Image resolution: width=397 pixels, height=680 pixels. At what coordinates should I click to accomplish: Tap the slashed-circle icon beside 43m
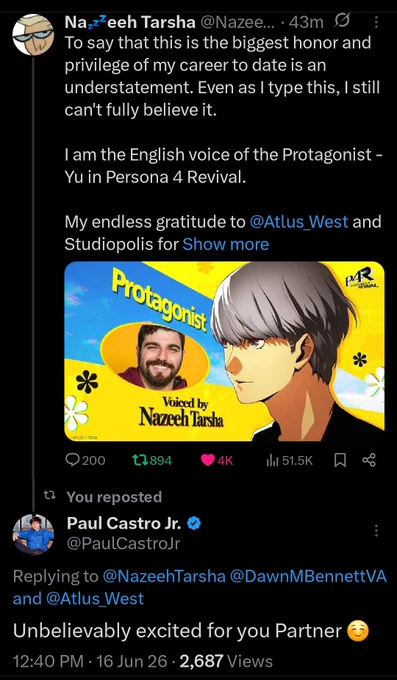(x=343, y=21)
